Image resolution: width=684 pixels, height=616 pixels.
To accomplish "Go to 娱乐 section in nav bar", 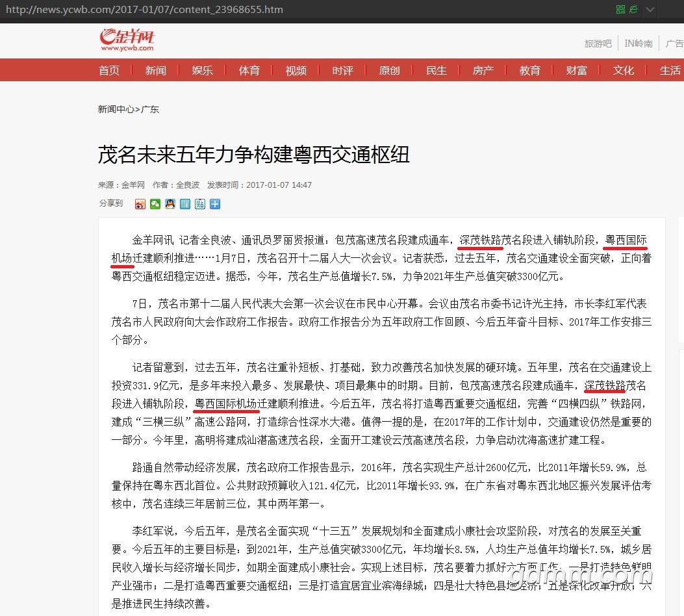I will click(x=203, y=70).
